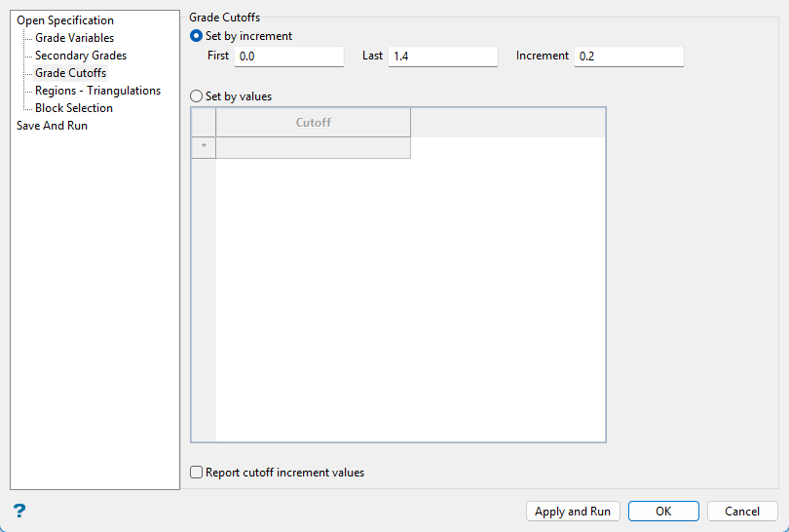Select the 'Set by values' radio button
The width and height of the screenshot is (789, 532).
197,96
